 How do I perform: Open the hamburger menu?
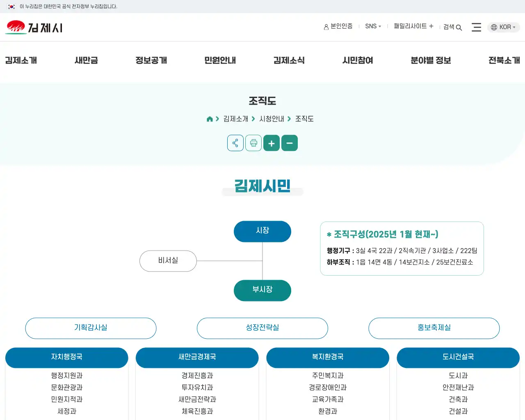(476, 27)
